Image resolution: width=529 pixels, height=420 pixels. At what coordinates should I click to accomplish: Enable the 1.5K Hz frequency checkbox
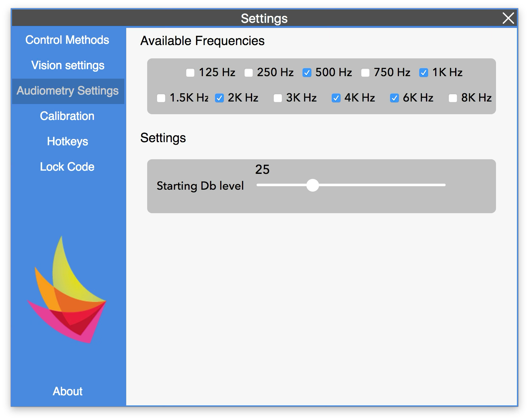pos(161,98)
